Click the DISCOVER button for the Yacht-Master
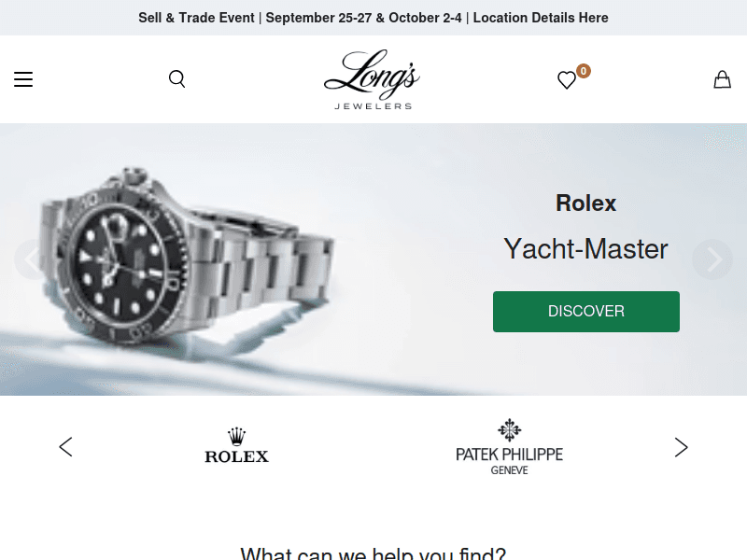The image size is (747, 560). pyautogui.click(x=586, y=311)
